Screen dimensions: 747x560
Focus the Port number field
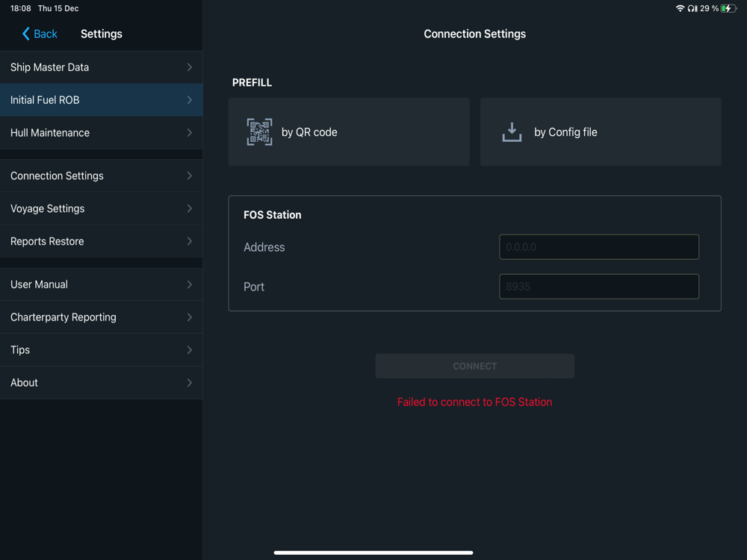(x=599, y=287)
